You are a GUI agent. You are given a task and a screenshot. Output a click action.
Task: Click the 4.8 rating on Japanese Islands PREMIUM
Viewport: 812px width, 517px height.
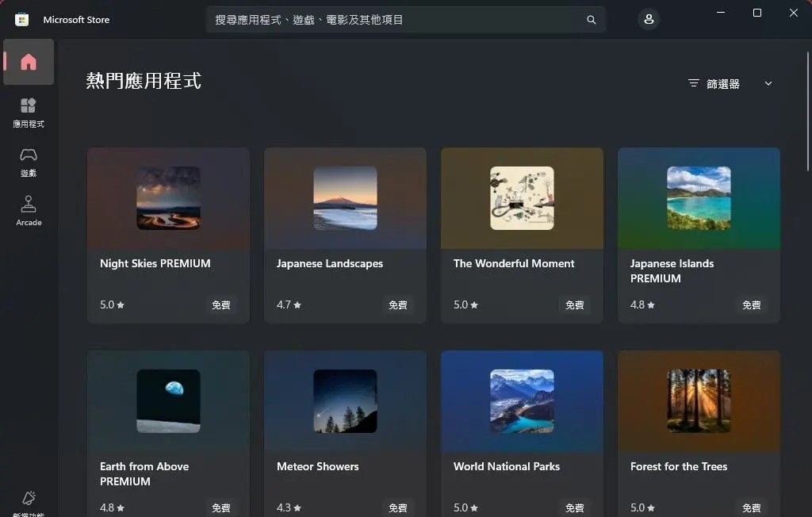pyautogui.click(x=642, y=304)
